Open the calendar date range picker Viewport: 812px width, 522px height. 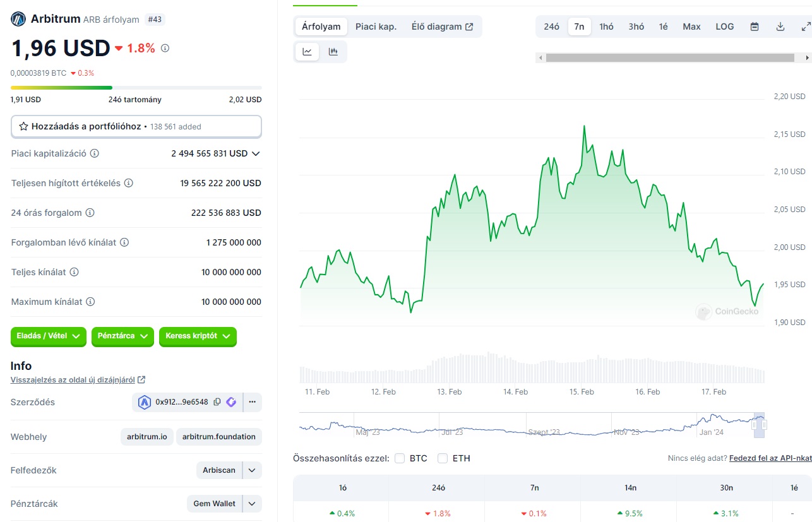755,27
